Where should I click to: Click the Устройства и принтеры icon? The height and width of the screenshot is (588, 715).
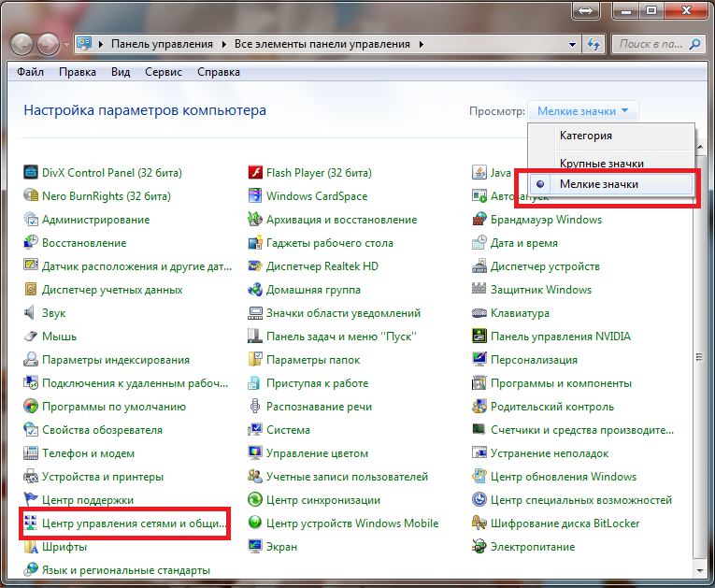31,477
